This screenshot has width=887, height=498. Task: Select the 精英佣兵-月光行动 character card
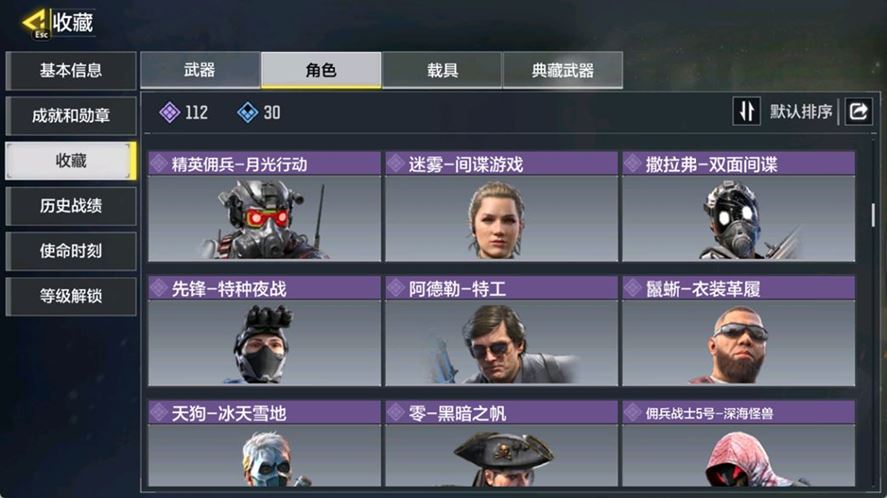point(264,207)
